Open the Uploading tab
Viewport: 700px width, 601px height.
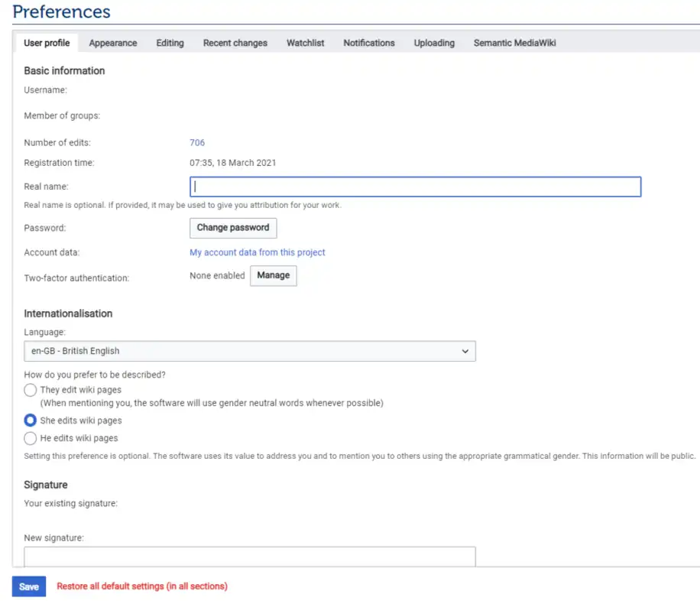434,43
